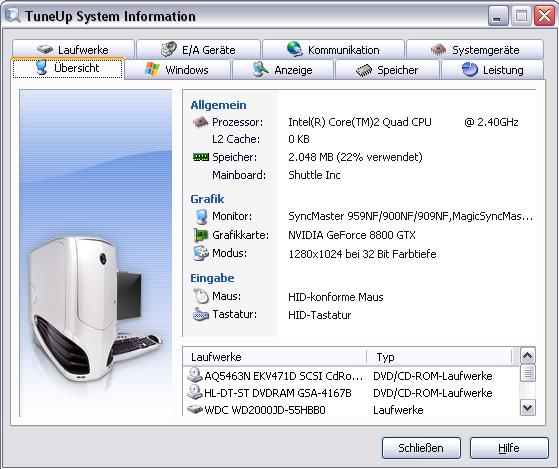
Task: Click the Laufwerke type cell of WDC row
Action: pyautogui.click(x=398, y=410)
